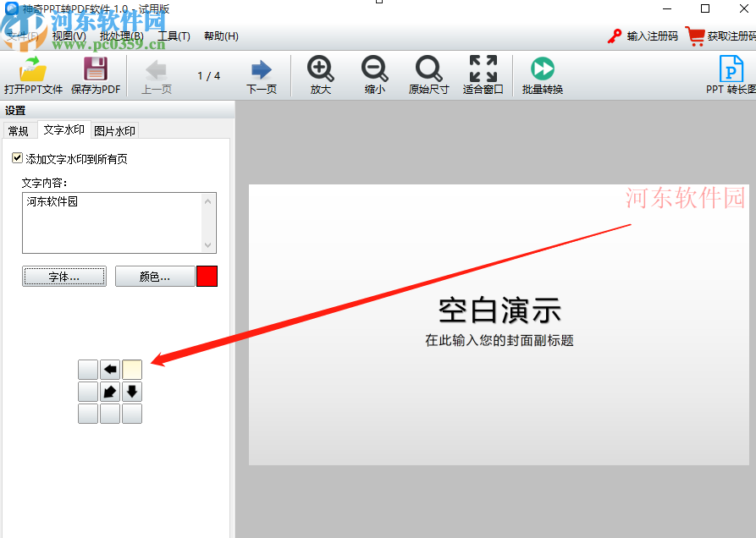The width and height of the screenshot is (756, 538).
Task: Click the red watermark color swatch
Action: [x=207, y=276]
